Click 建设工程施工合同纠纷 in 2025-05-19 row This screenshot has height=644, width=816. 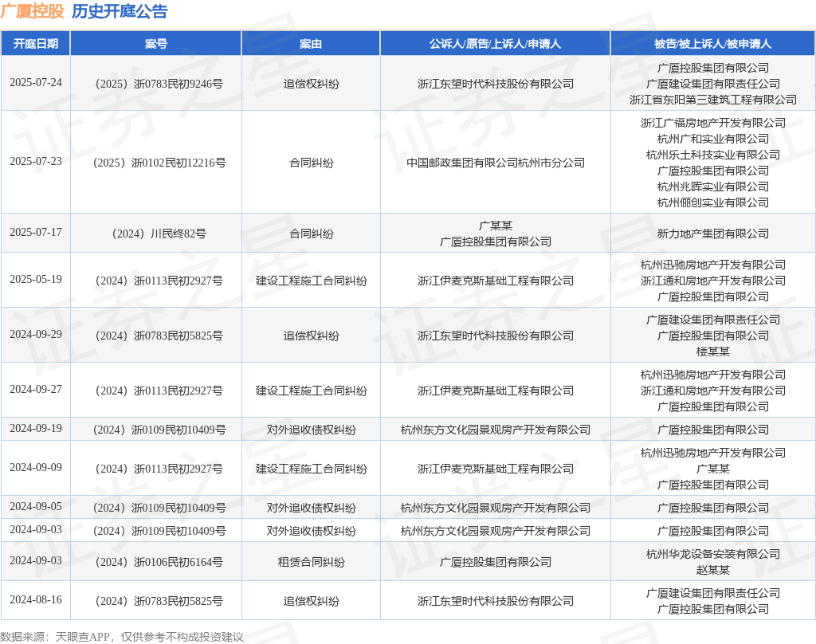(x=311, y=281)
